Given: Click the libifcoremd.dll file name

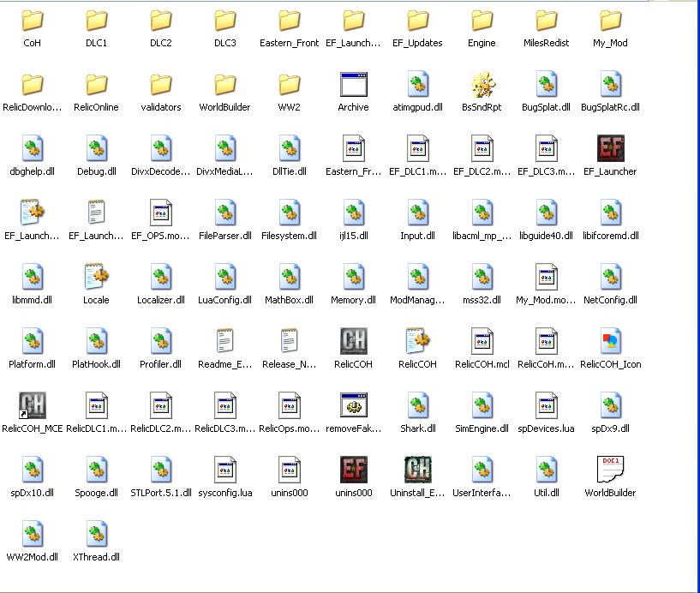Looking at the screenshot, I should [610, 236].
